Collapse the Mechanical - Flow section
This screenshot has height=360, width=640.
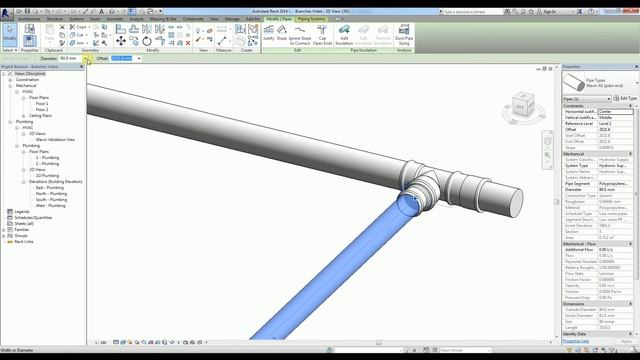[x=631, y=244]
